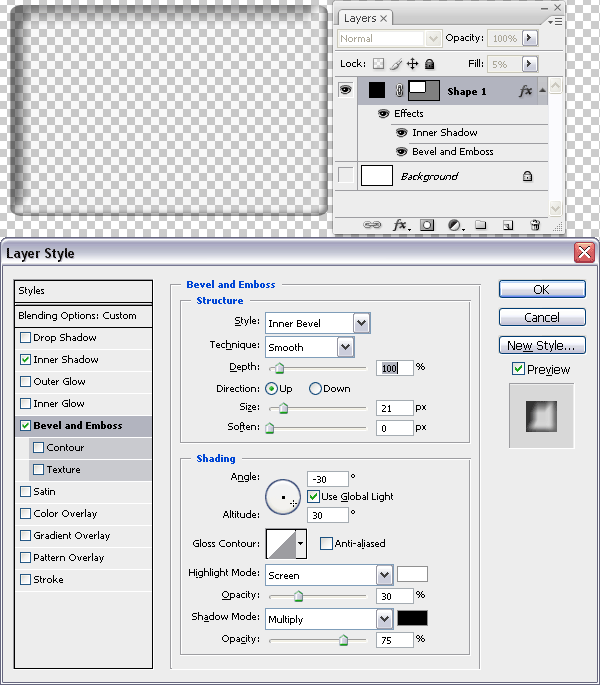Open the Gloss Contour picker arrow

coord(300,544)
